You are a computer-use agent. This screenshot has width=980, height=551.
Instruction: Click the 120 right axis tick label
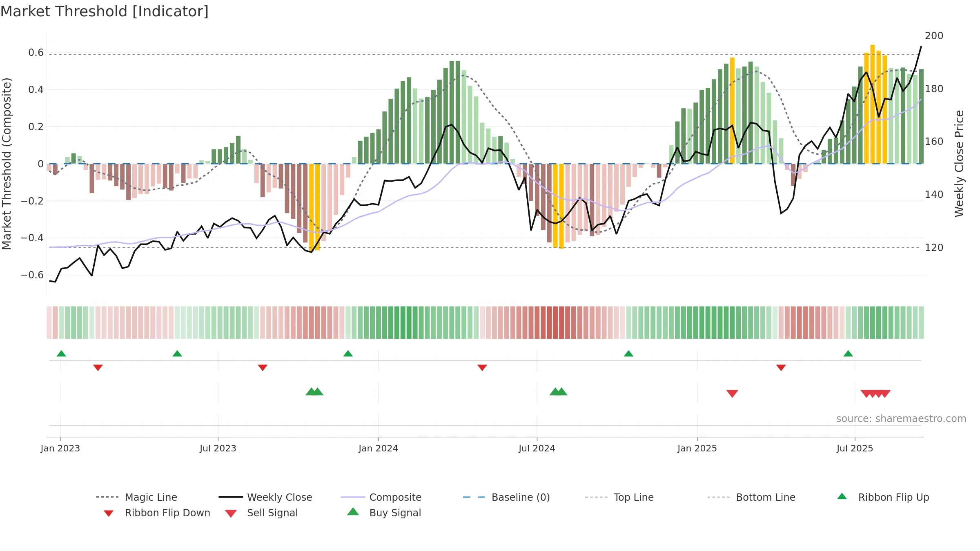(x=934, y=248)
